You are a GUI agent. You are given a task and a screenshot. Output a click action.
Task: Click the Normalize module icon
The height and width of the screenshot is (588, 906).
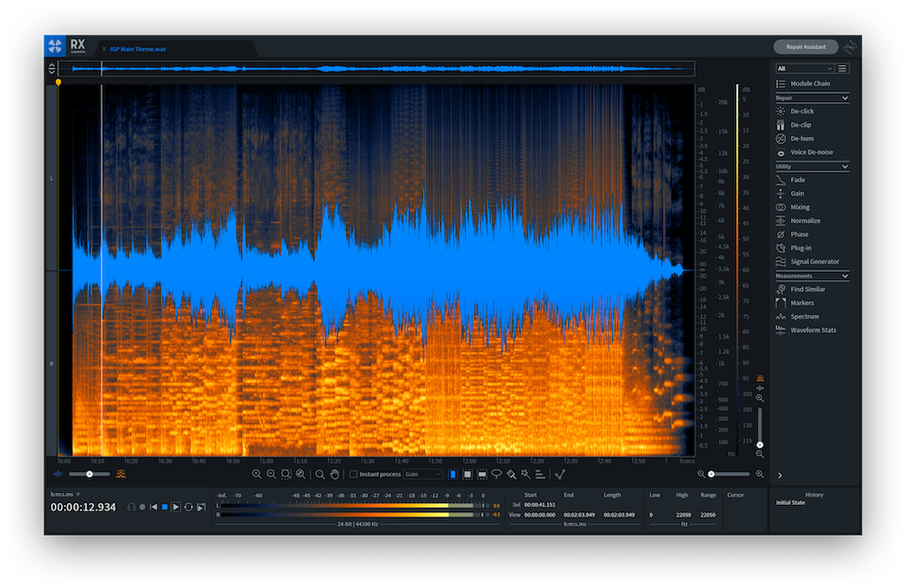pyautogui.click(x=781, y=221)
